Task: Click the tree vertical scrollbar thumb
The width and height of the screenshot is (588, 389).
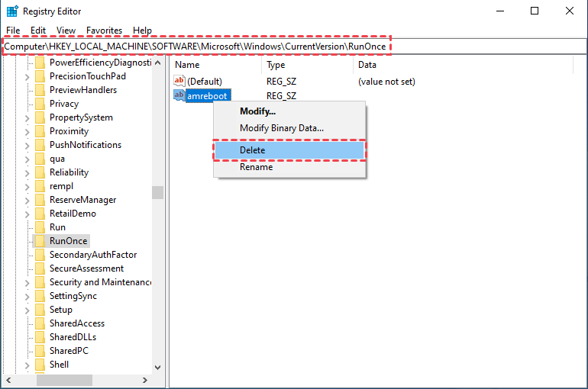Action: pyautogui.click(x=158, y=192)
